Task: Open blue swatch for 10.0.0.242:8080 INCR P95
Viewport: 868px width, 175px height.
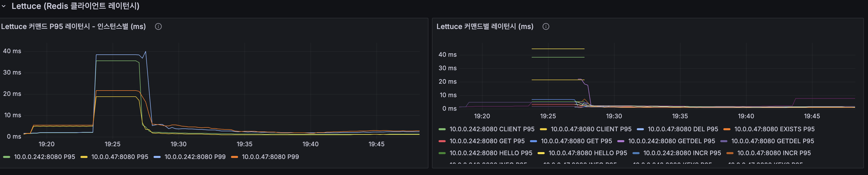Action: (636, 153)
